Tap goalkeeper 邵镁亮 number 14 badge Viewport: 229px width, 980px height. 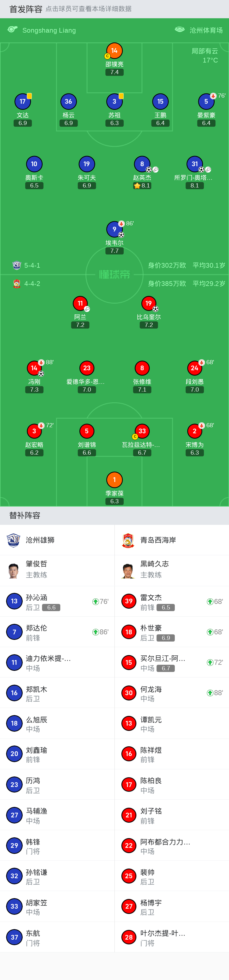coord(114,51)
